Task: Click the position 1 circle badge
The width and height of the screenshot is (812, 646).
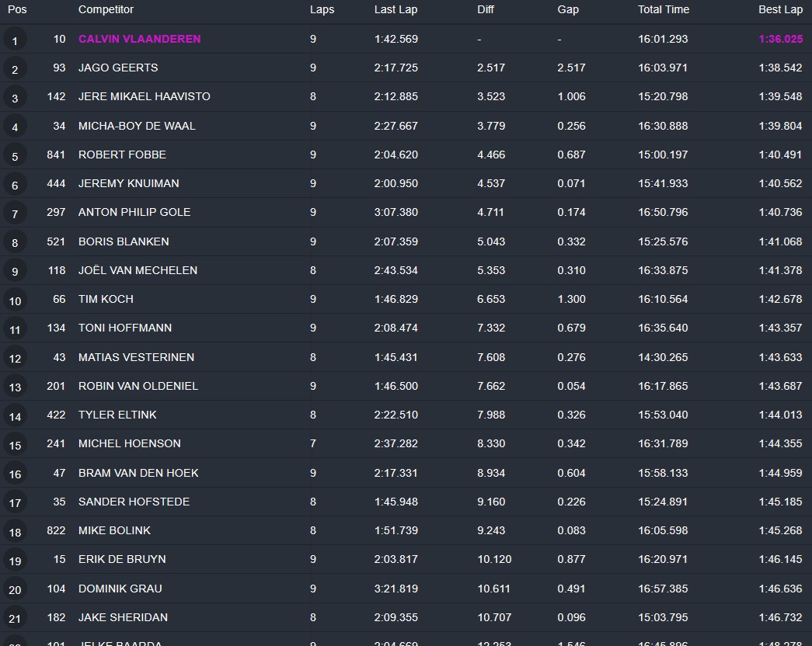Action: click(x=15, y=40)
